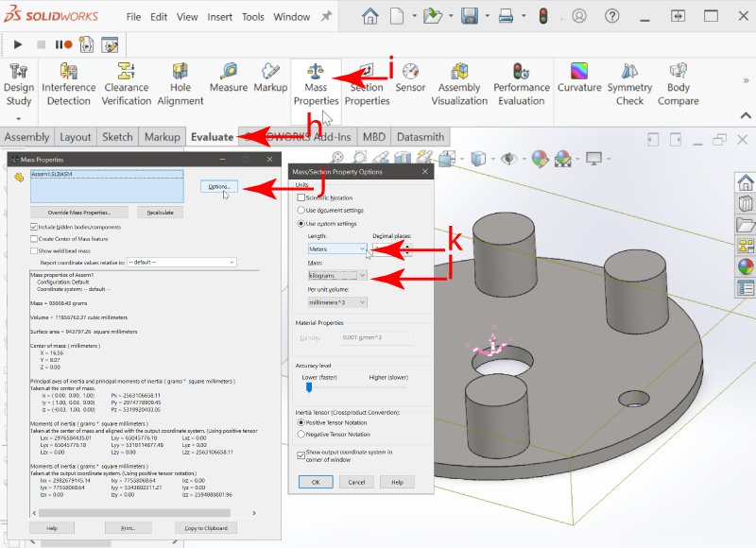Click Override Mass Properties button
Screen dimensions: 756x548
coord(79,212)
